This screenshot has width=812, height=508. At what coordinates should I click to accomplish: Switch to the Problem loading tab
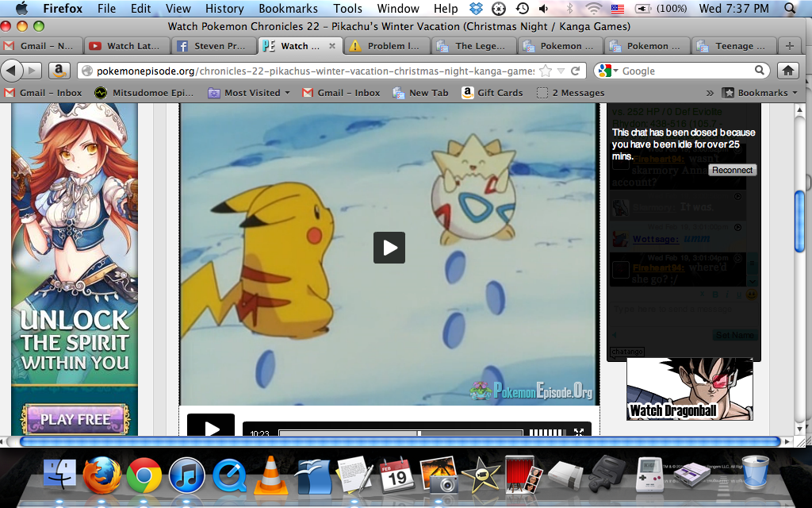coord(387,45)
